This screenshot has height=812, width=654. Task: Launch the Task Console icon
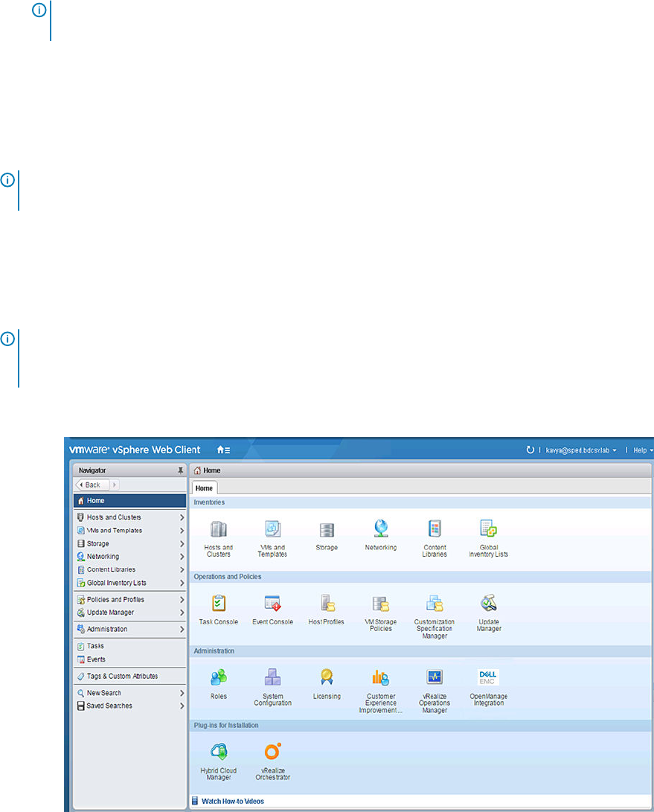click(x=219, y=604)
